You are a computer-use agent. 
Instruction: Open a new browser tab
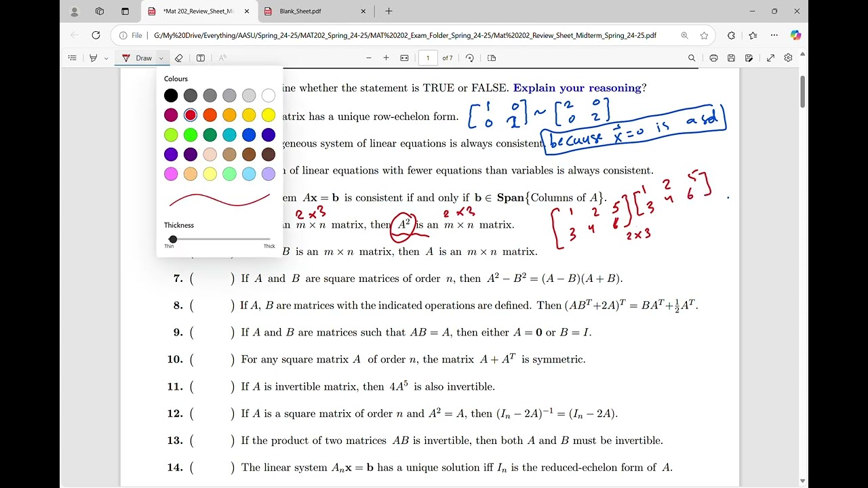pyautogui.click(x=389, y=12)
